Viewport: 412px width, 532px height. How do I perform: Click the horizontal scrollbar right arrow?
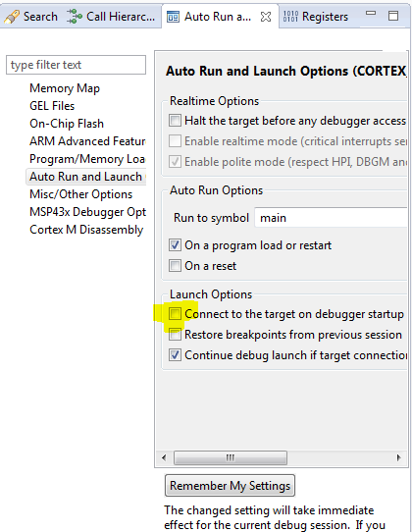(x=399, y=457)
